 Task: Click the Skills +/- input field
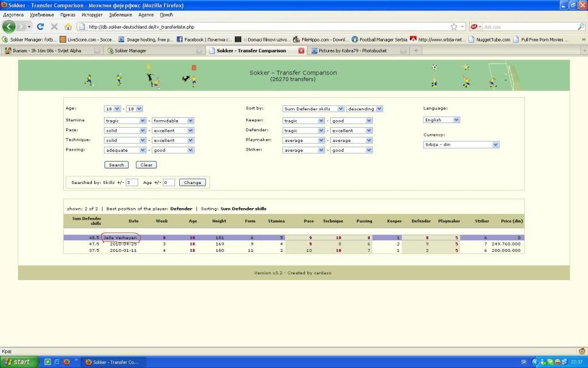coord(131,182)
